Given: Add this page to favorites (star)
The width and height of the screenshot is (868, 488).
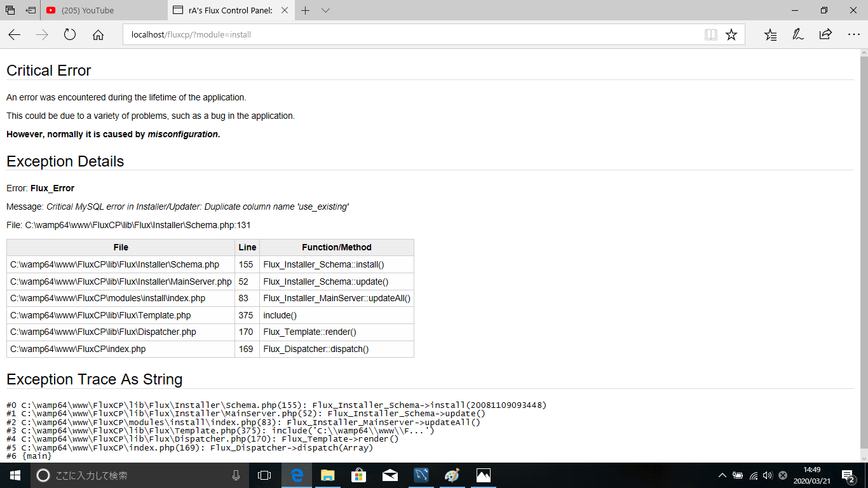Looking at the screenshot, I should click(x=731, y=35).
